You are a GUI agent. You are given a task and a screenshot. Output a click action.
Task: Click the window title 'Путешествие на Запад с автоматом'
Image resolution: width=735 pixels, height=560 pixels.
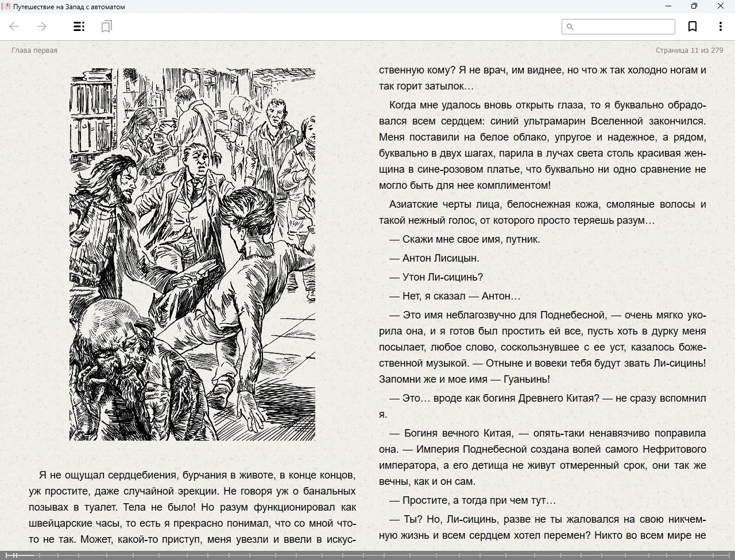[x=69, y=7]
